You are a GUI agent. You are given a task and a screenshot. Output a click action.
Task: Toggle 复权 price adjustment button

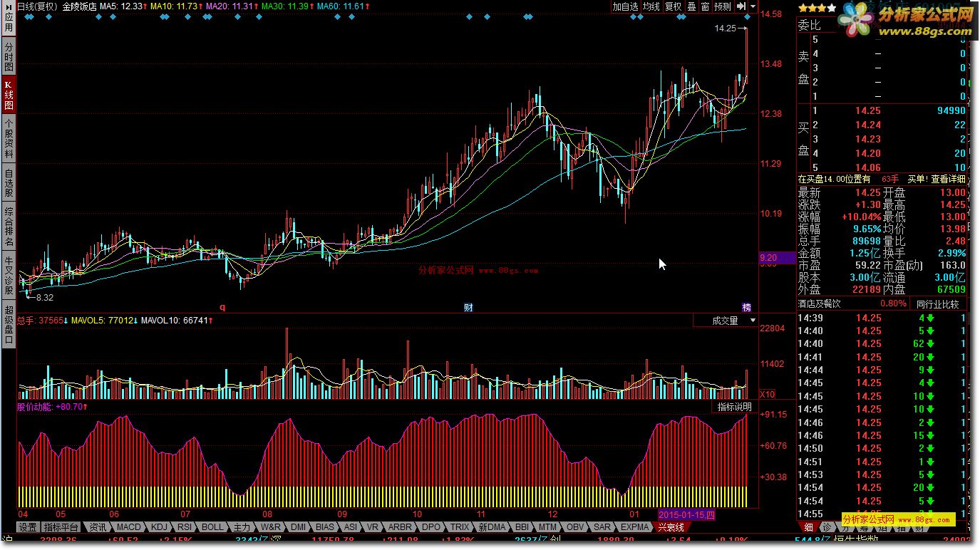[x=674, y=6]
